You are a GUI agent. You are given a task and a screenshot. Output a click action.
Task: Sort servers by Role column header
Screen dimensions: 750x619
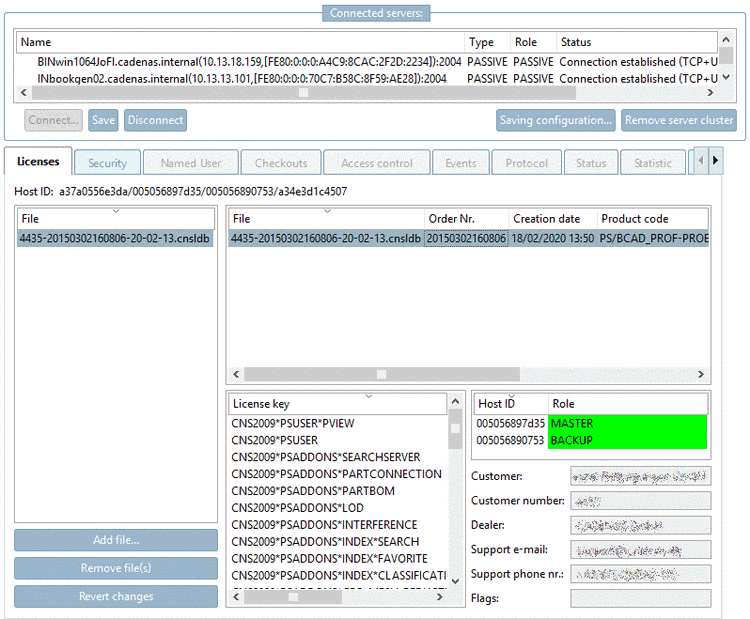coord(533,42)
